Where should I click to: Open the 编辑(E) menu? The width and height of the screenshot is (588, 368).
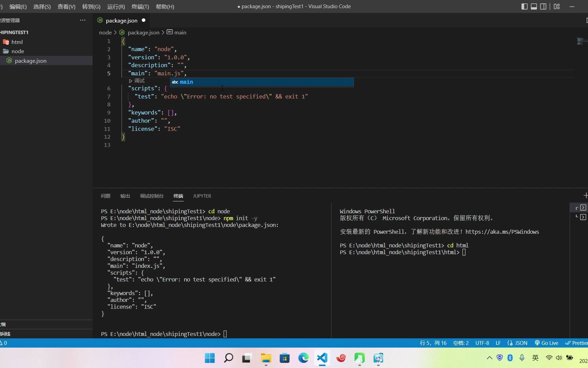coord(18,6)
